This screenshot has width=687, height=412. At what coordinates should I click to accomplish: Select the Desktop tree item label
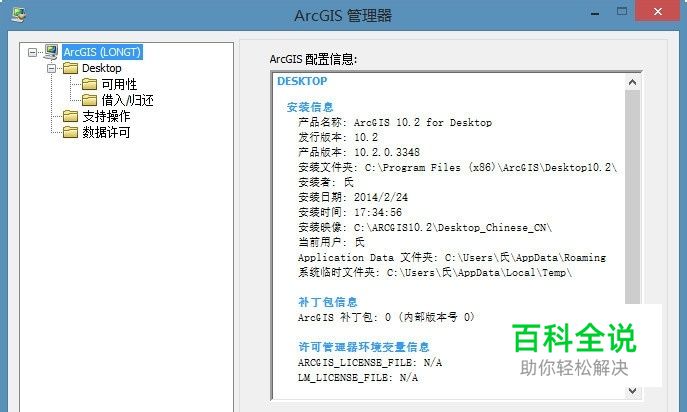(x=102, y=68)
